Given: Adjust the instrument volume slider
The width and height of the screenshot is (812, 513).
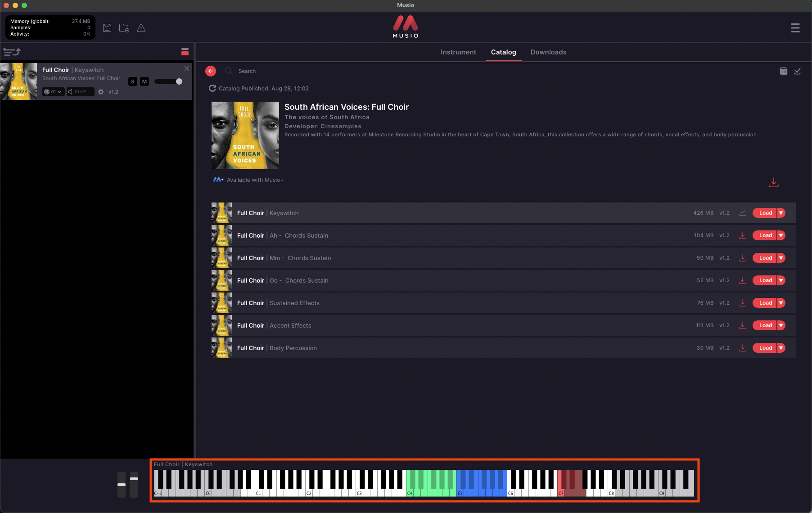Looking at the screenshot, I should point(168,81).
